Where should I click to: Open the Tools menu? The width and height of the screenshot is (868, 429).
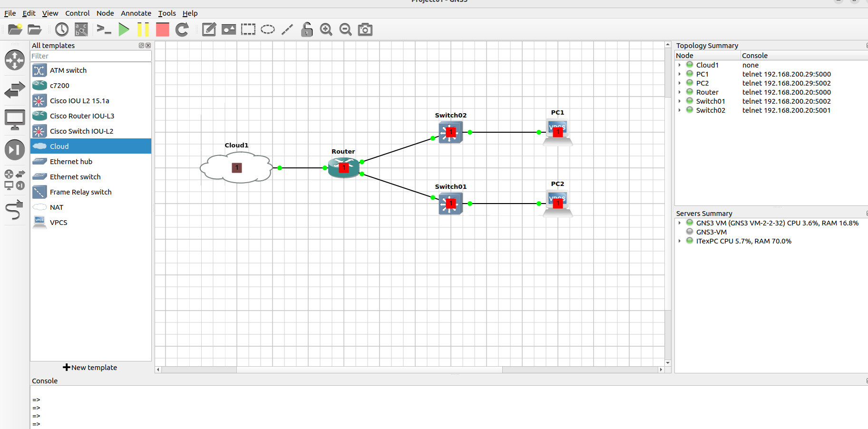click(167, 13)
